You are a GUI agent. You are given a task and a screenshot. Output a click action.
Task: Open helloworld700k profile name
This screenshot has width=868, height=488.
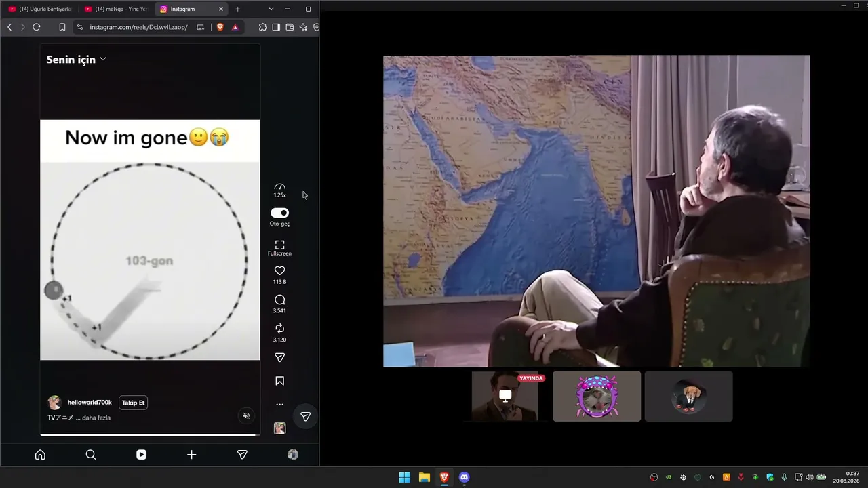(90, 403)
